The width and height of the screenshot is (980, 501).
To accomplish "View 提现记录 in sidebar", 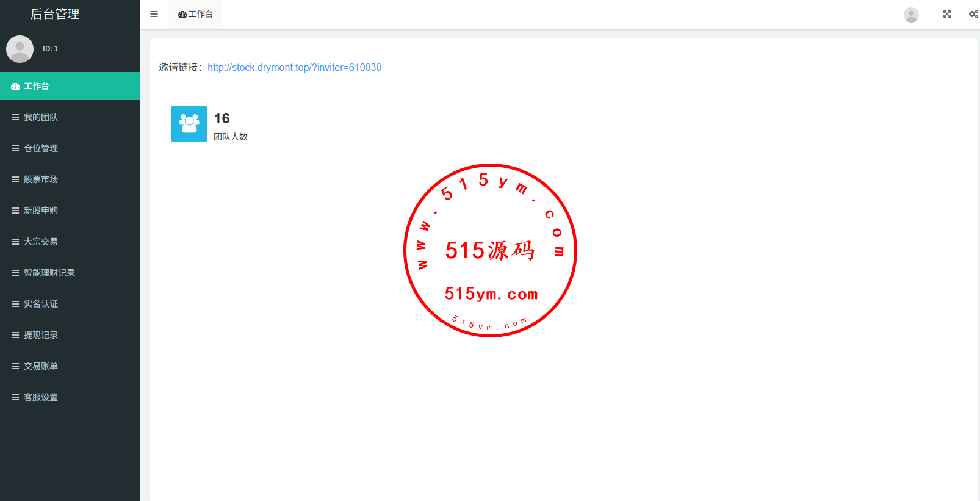I will point(41,335).
